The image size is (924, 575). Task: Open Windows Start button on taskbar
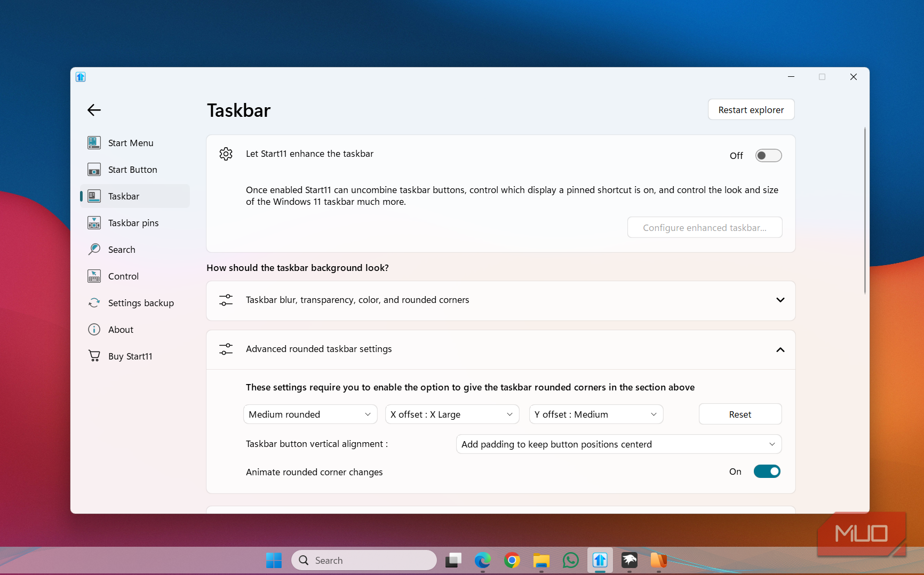click(x=274, y=560)
